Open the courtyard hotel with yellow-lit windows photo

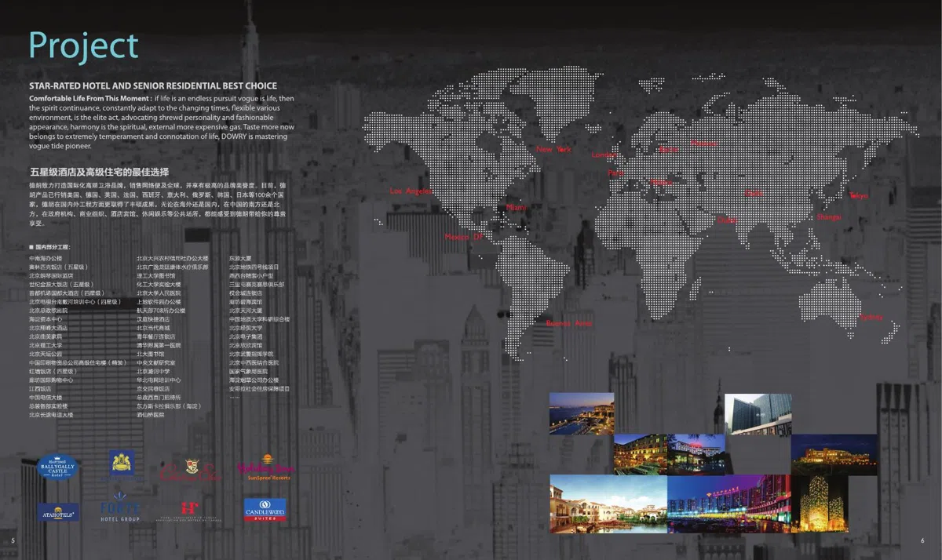tap(641, 454)
